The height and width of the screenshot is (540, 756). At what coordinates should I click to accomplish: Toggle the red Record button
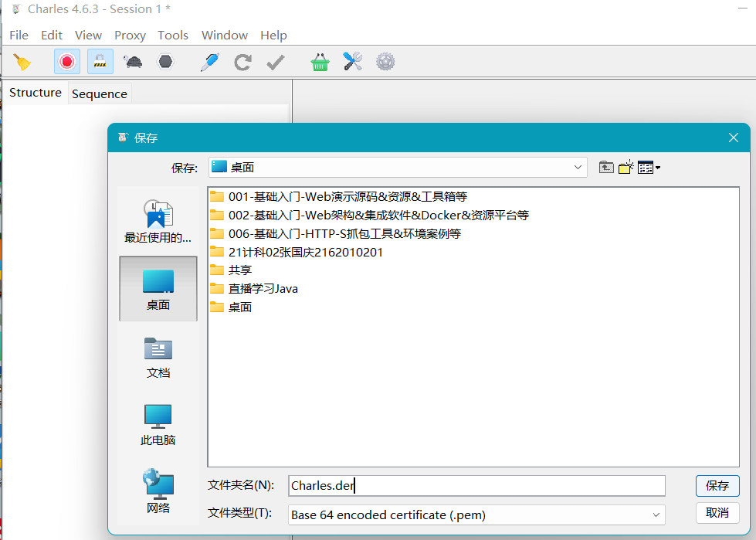click(x=67, y=62)
